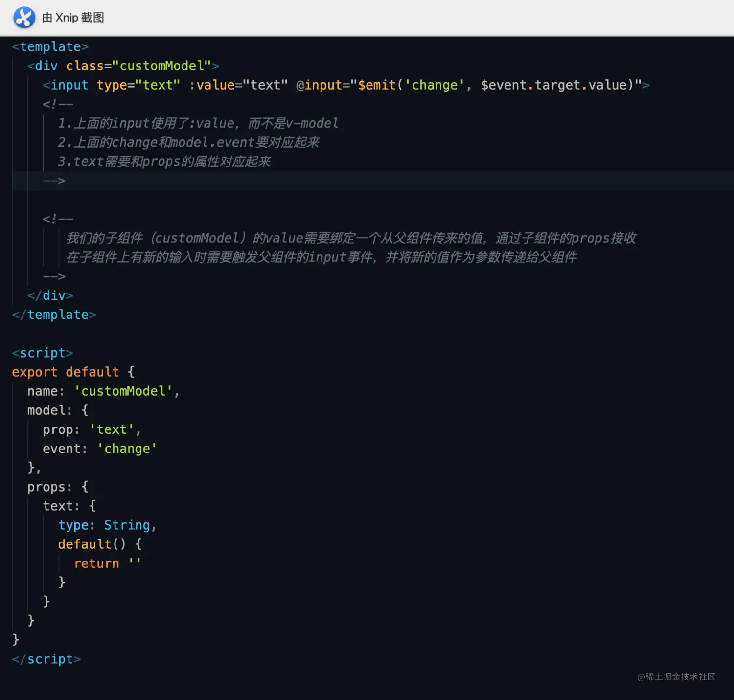Image resolution: width=734 pixels, height=700 pixels.
Task: Click the "default() {" function line
Action: click(100, 544)
